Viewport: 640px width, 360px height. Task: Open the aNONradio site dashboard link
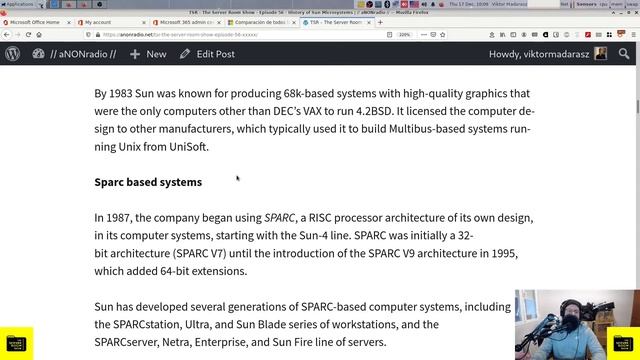tap(74, 54)
